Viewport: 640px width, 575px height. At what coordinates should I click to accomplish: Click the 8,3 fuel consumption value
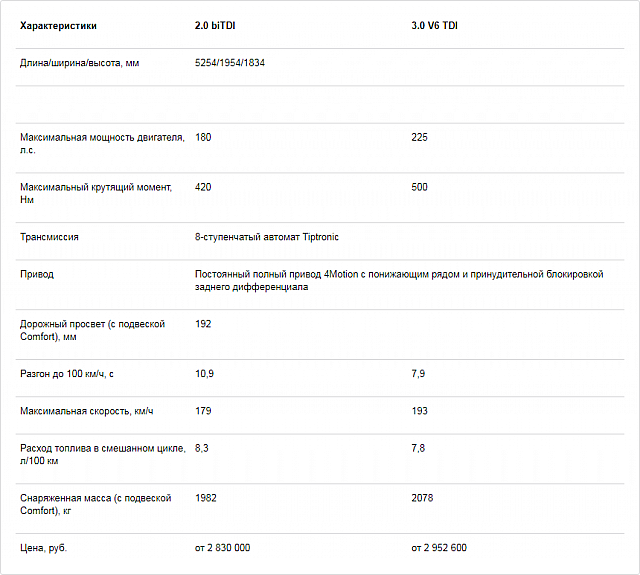202,448
